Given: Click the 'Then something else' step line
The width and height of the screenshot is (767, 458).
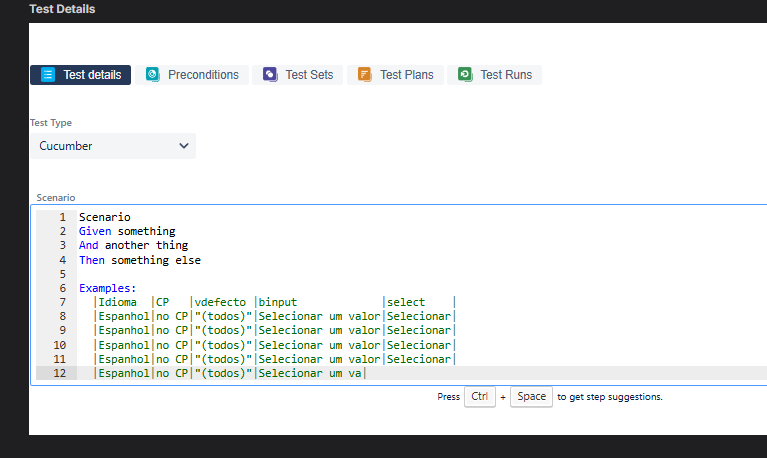Looking at the screenshot, I should coord(140,260).
